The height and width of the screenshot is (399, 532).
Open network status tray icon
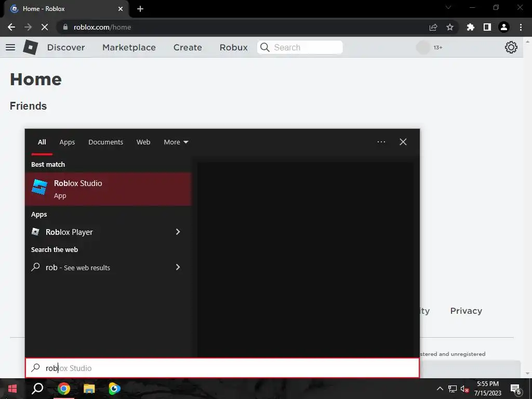pyautogui.click(x=453, y=389)
